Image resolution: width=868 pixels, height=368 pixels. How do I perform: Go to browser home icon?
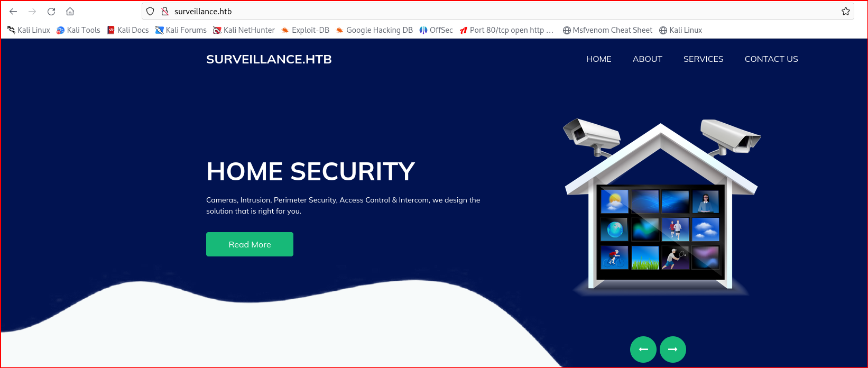(70, 11)
